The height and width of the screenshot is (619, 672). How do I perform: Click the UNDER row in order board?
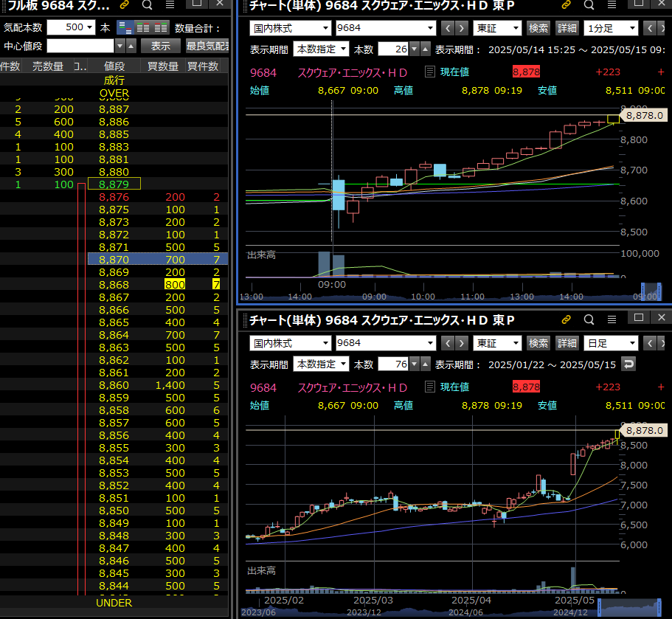pyautogui.click(x=114, y=602)
